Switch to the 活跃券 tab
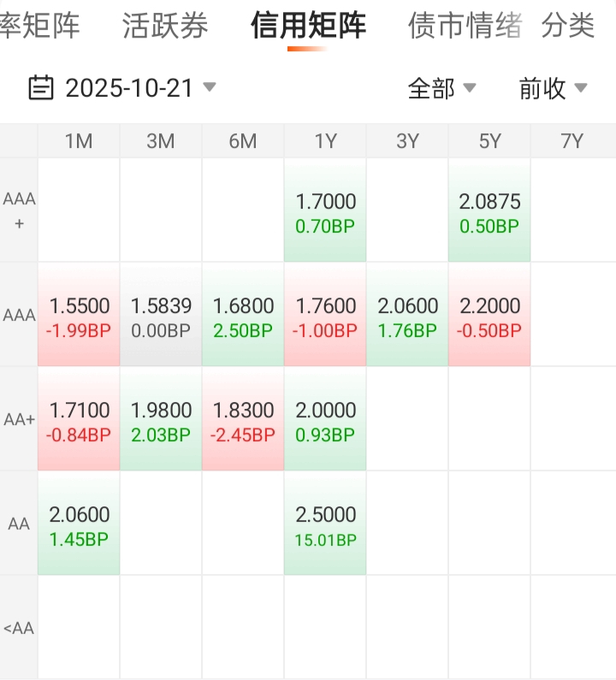This screenshot has height=680, width=616. tap(165, 26)
